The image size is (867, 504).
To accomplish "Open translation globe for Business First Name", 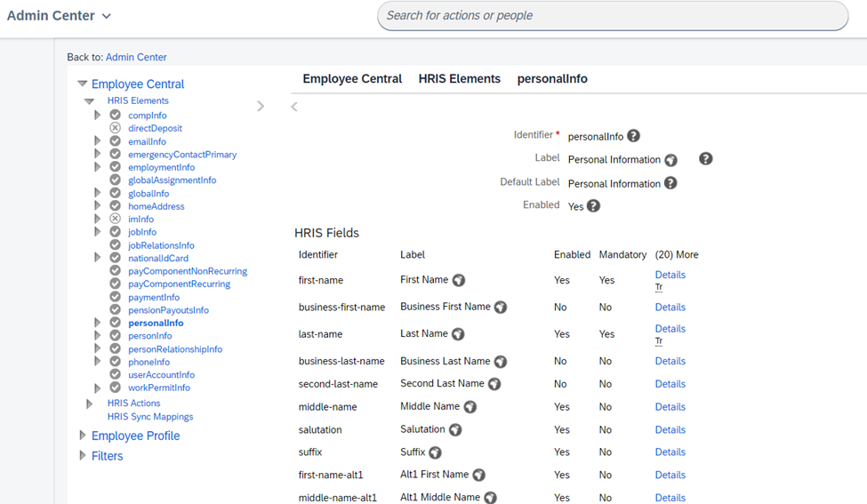I will pos(501,308).
